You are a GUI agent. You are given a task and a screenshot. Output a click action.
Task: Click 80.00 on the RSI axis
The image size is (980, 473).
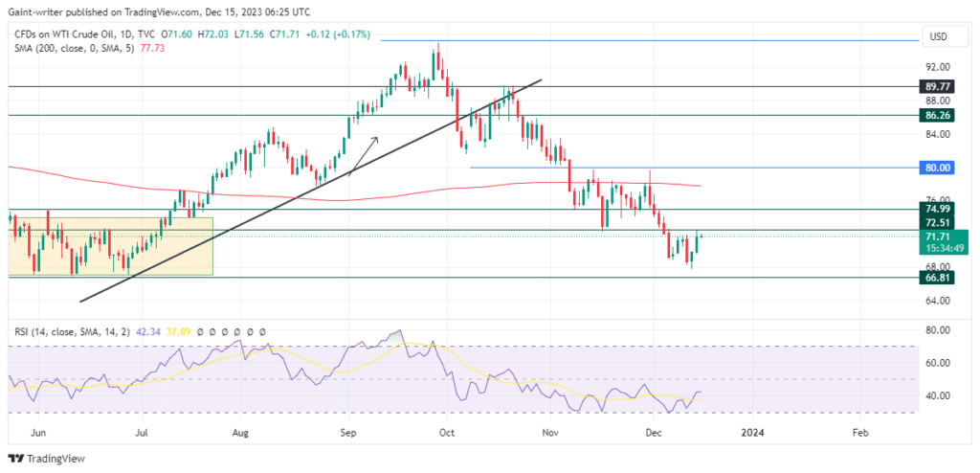pos(938,329)
